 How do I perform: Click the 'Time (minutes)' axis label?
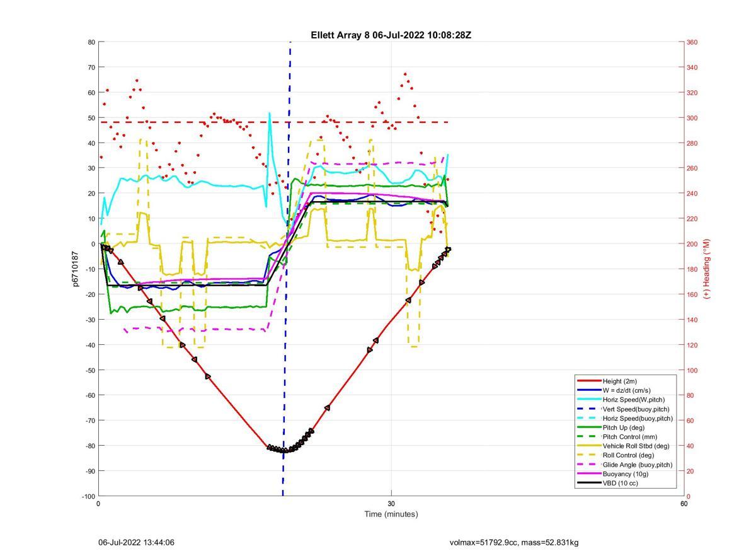(x=391, y=514)
